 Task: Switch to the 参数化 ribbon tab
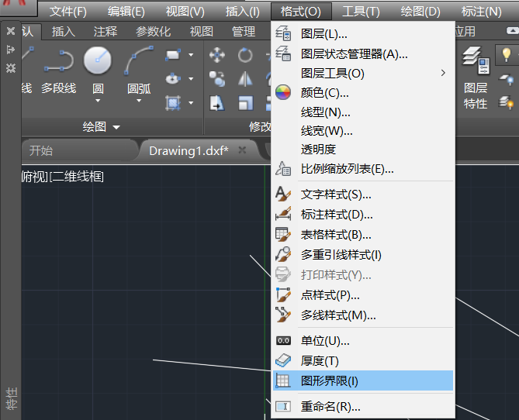tap(154, 32)
